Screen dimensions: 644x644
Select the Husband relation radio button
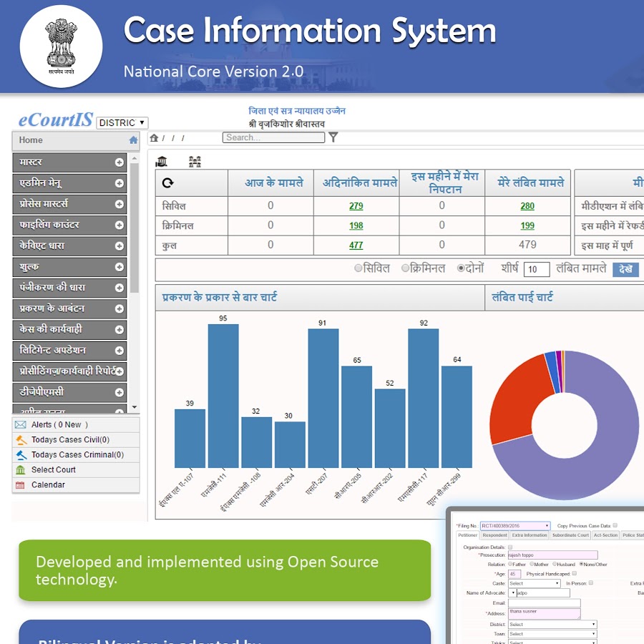(555, 564)
